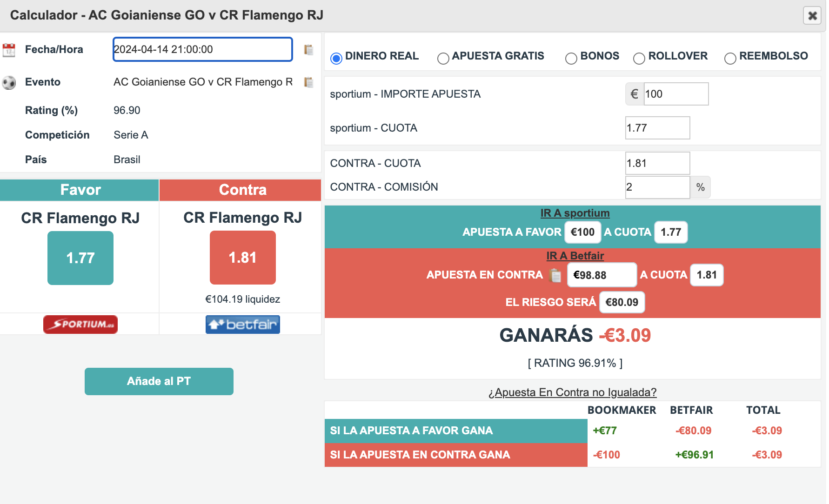Click the 1.77 odds box after A CUOTA
Viewport: 829px width, 504px height.
(x=671, y=232)
